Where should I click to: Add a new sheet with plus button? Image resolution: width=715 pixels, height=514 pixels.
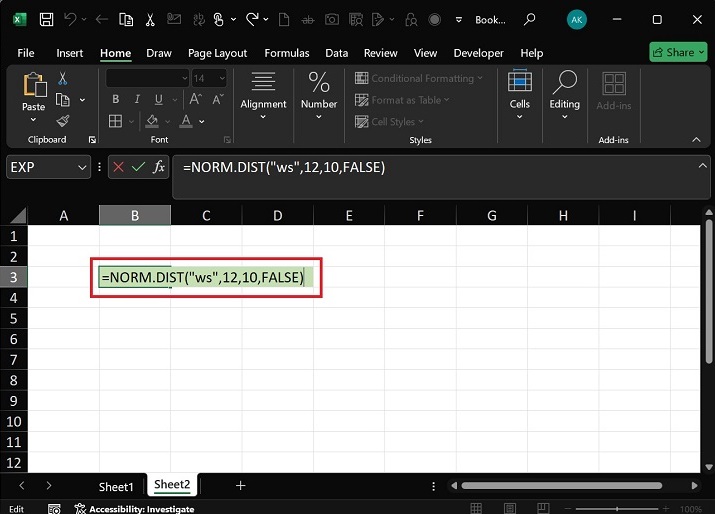click(x=241, y=486)
